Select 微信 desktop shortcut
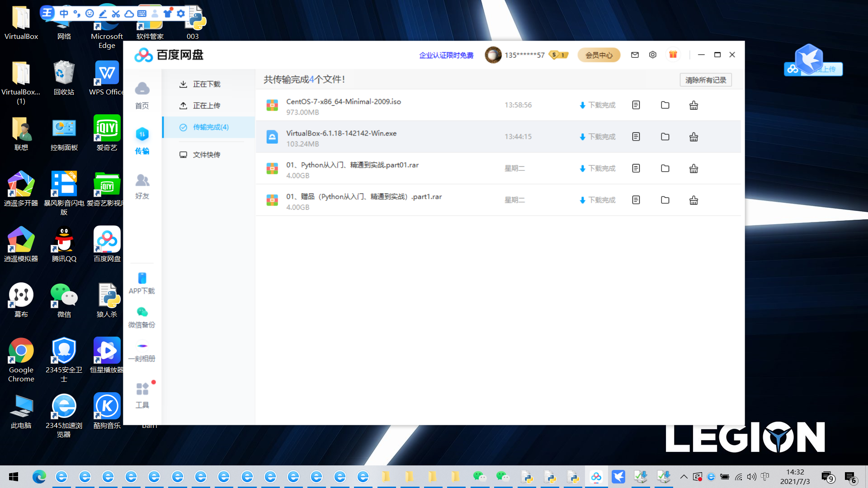 [64, 300]
